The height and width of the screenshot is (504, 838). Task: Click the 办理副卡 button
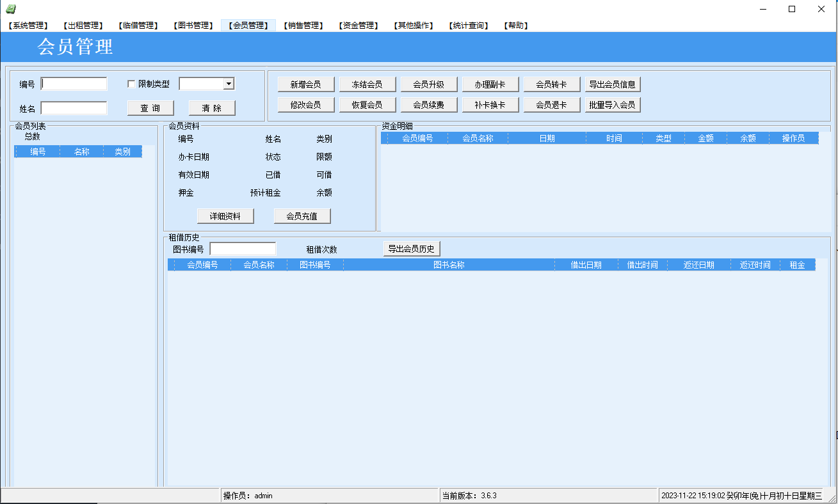pyautogui.click(x=490, y=84)
